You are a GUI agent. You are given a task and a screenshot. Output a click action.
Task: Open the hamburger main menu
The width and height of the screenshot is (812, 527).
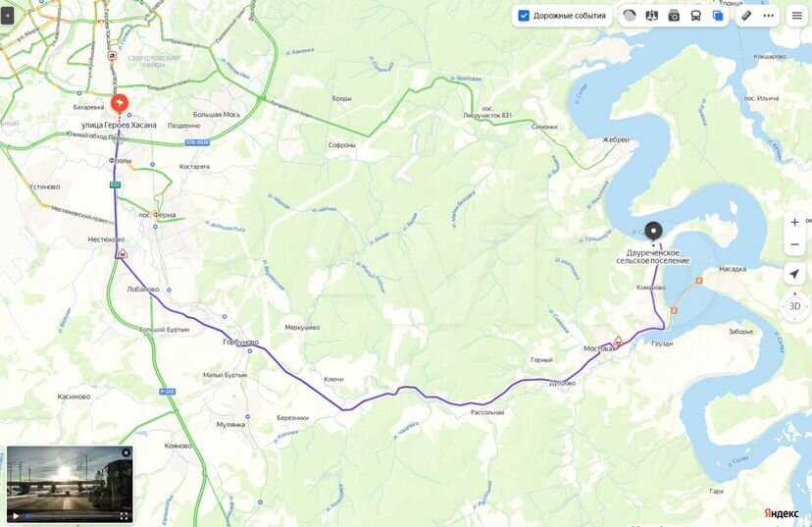click(x=797, y=16)
